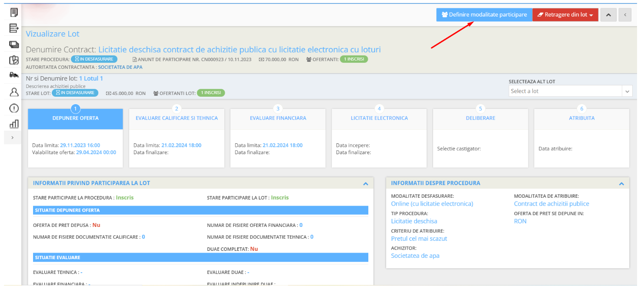Click the stacked copies icon in sidebar

tap(13, 44)
